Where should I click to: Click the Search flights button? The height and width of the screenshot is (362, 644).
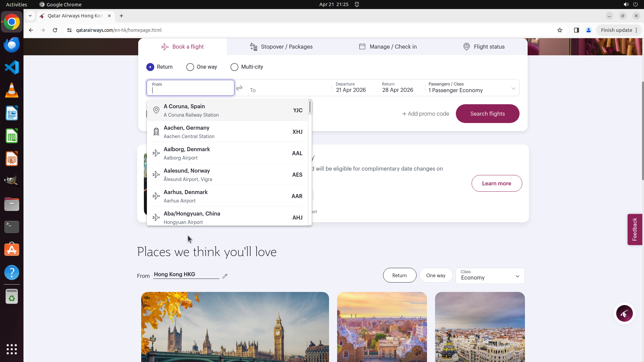(487, 114)
